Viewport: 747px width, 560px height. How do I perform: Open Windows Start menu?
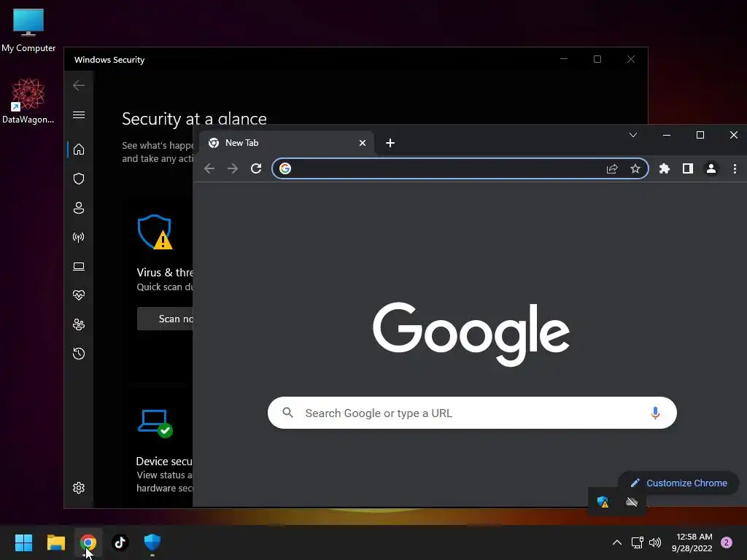coord(23,542)
